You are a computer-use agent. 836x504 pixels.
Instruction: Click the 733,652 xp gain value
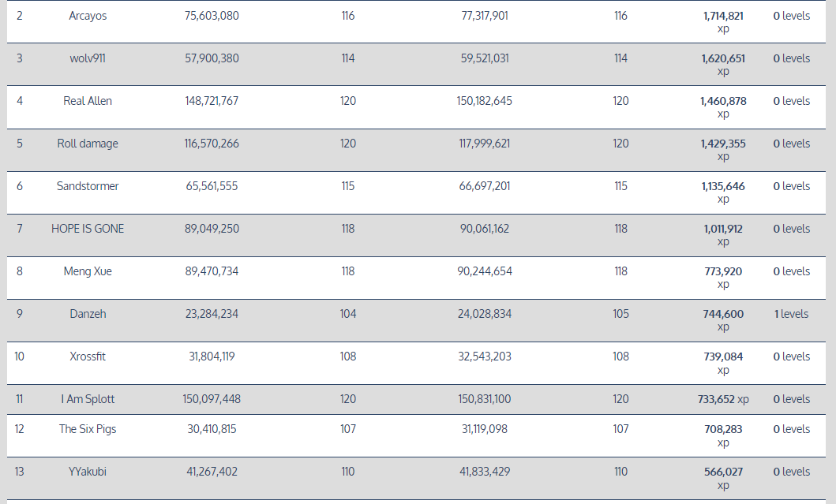click(x=722, y=399)
